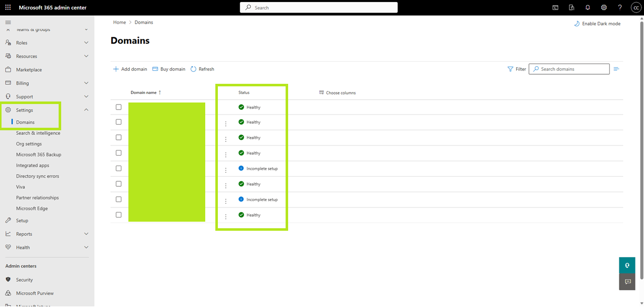Click the mobile app document icon in header
644x307 pixels.
pos(571,8)
